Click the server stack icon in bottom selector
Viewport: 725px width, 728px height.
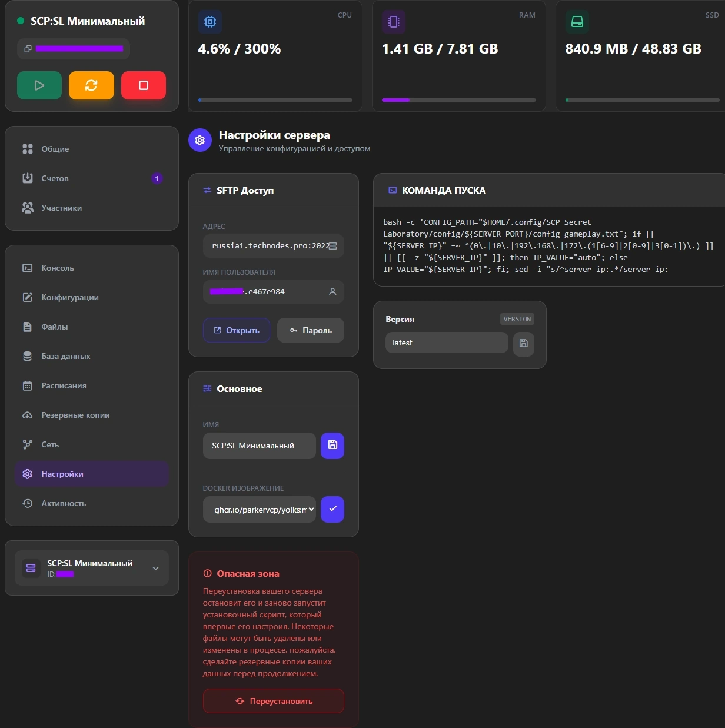click(31, 568)
